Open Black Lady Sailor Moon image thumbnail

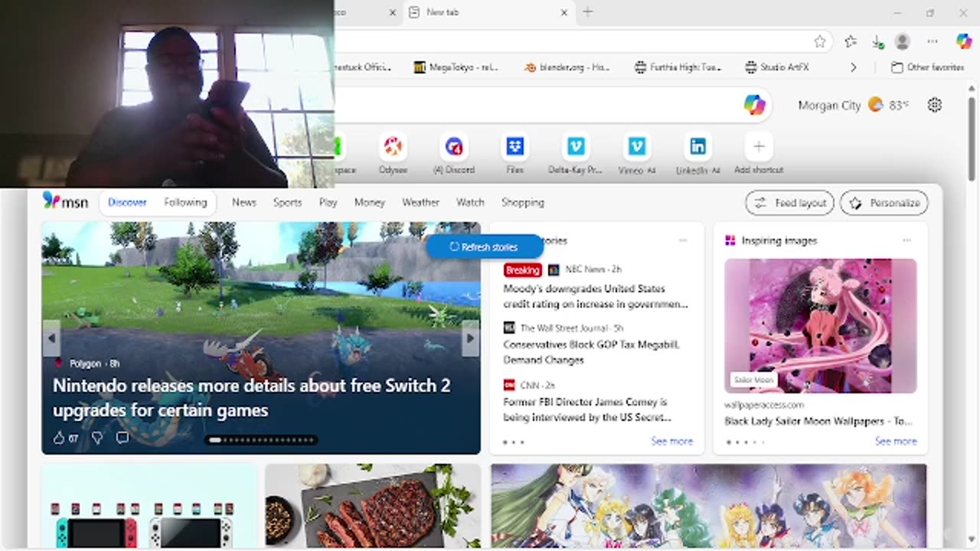(820, 326)
